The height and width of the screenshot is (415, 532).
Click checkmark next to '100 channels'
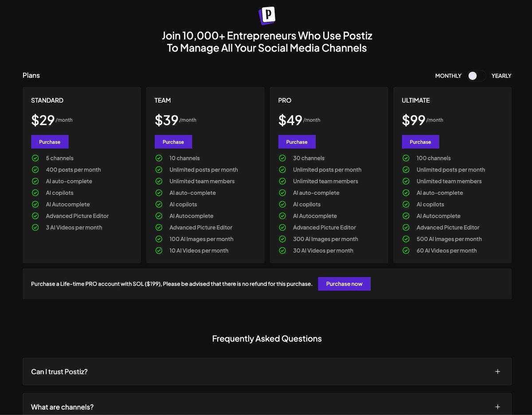pyautogui.click(x=406, y=158)
